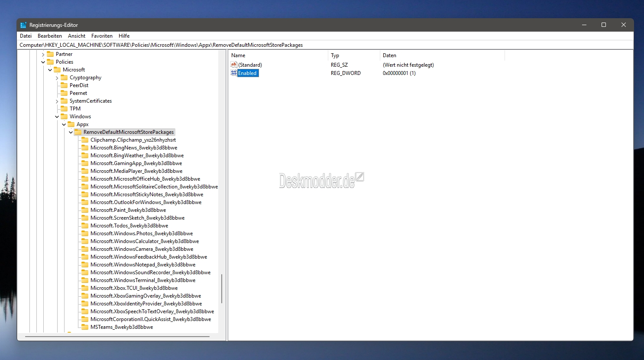The width and height of the screenshot is (644, 360).
Task: Click the folder icon of Clipchamp.Clipchamp_yxz26nhyzhsrt
Action: (x=85, y=140)
